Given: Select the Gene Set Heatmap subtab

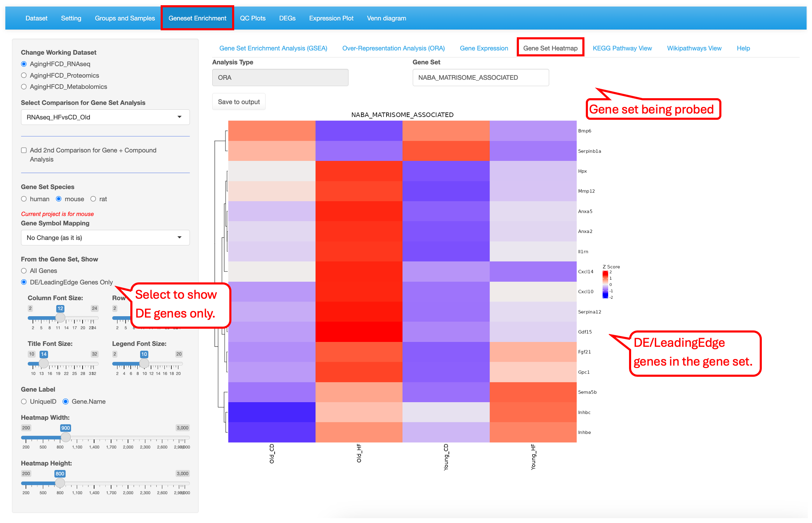Looking at the screenshot, I should click(550, 48).
